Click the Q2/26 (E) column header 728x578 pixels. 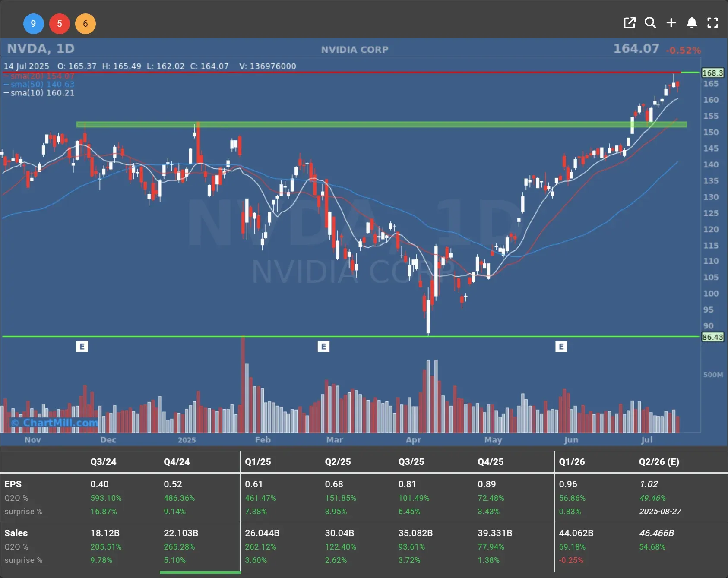pos(659,461)
